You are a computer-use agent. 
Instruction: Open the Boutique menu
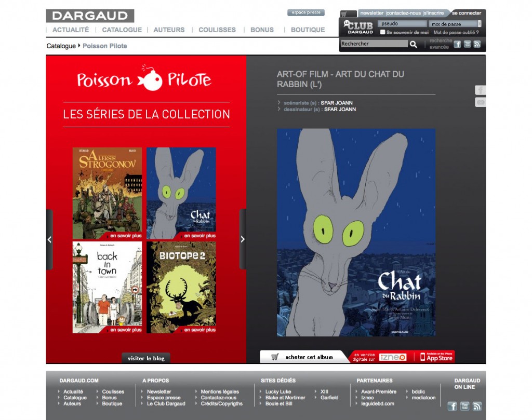click(x=308, y=30)
